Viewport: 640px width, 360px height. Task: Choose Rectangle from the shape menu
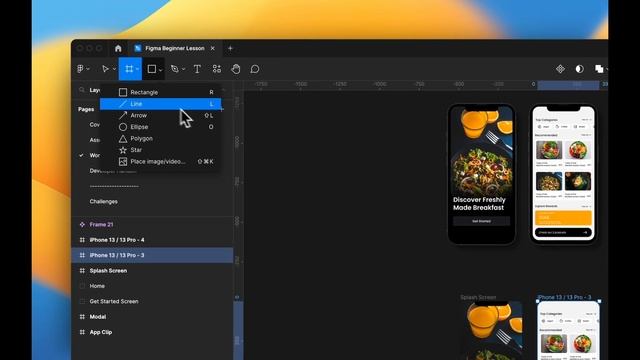[x=160, y=92]
